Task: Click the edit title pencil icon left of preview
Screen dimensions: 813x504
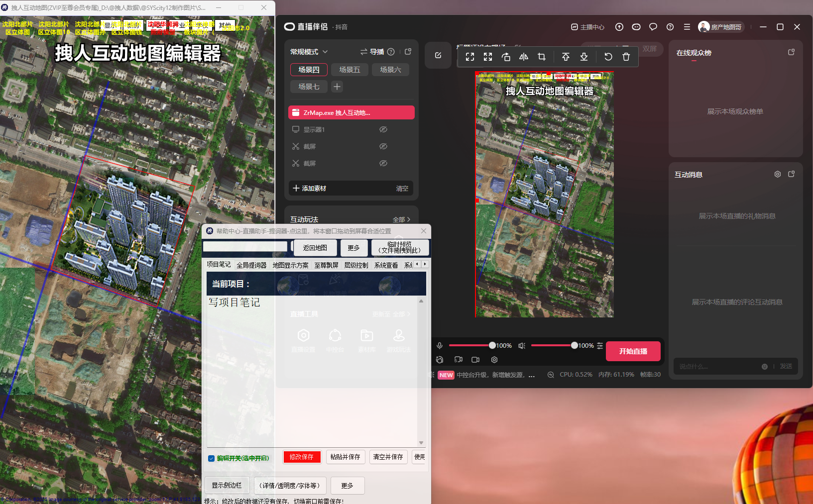Action: [x=438, y=55]
